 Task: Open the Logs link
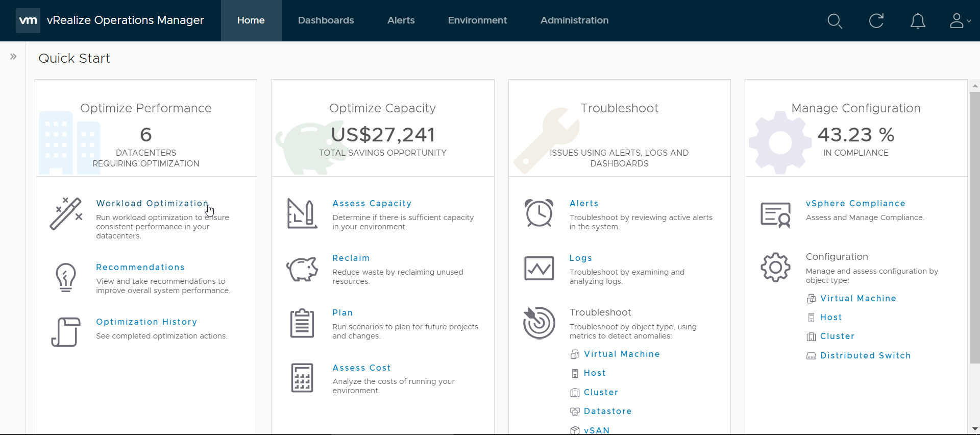(581, 258)
